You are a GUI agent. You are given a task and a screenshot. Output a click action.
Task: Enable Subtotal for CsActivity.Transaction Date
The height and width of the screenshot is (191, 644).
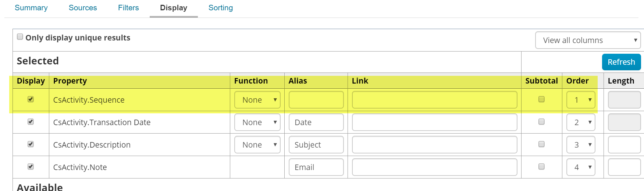pyautogui.click(x=541, y=122)
